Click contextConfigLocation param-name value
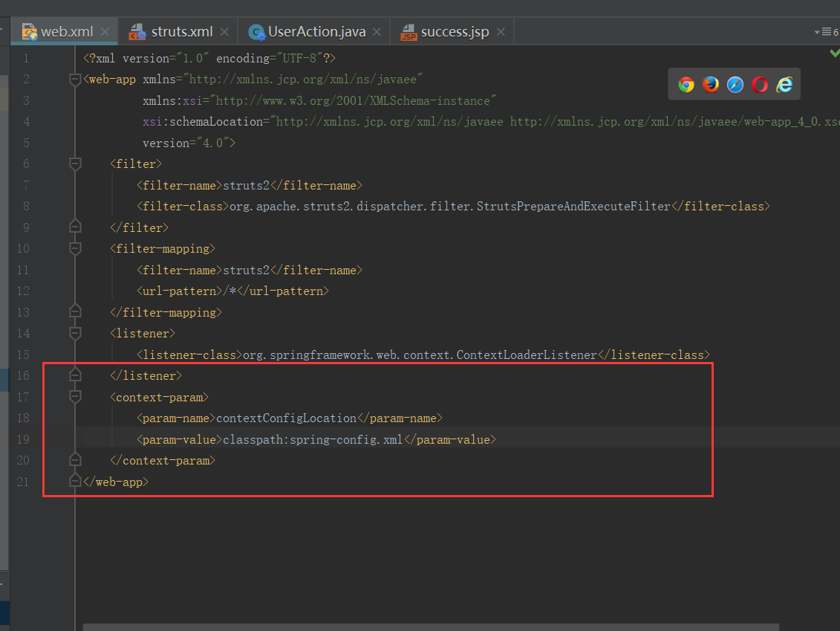 tap(286, 418)
